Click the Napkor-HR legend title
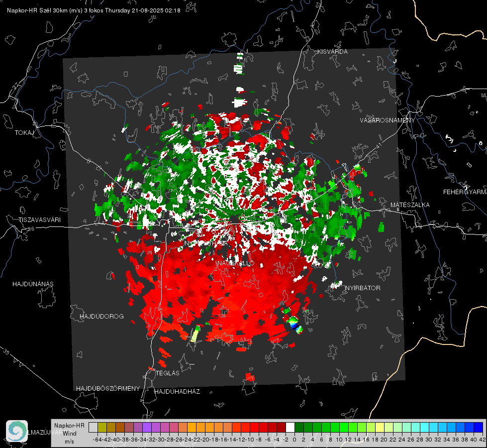This screenshot has width=487, height=448. (69, 426)
